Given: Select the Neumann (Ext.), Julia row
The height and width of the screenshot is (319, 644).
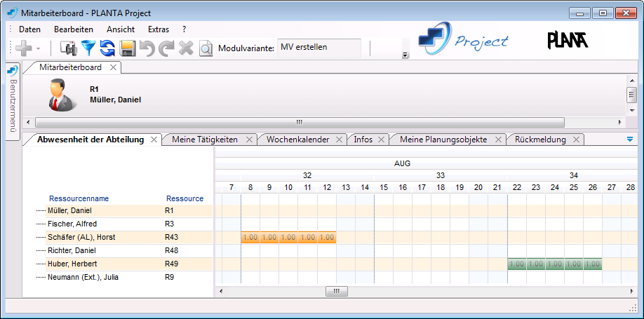Looking at the screenshot, I should tap(129, 277).
